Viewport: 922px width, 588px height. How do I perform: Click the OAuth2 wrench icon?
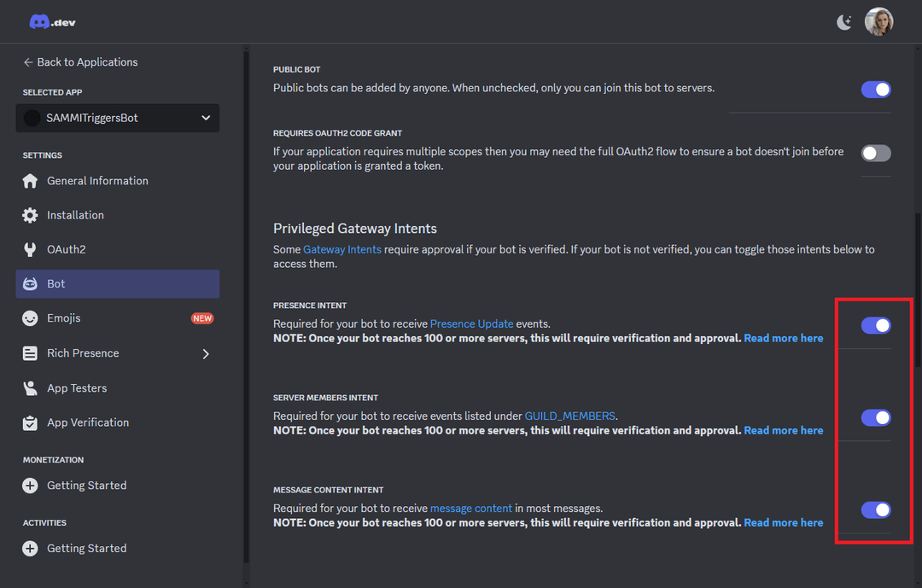click(30, 249)
